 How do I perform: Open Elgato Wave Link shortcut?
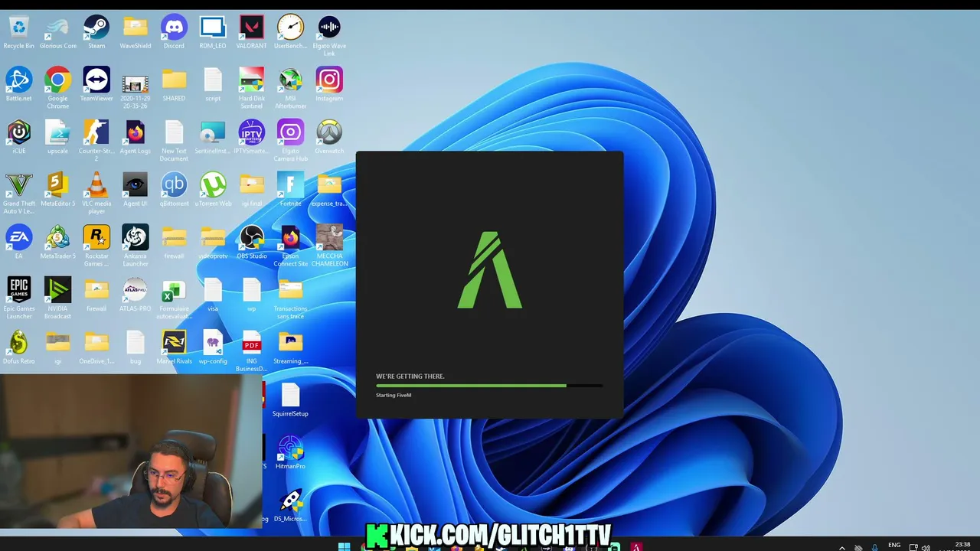[x=329, y=28]
